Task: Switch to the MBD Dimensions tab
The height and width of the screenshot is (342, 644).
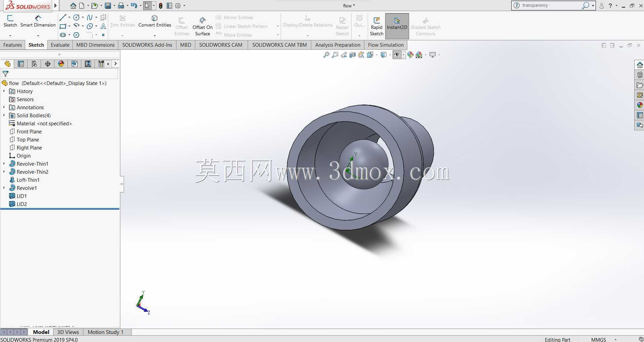Action: pos(95,45)
